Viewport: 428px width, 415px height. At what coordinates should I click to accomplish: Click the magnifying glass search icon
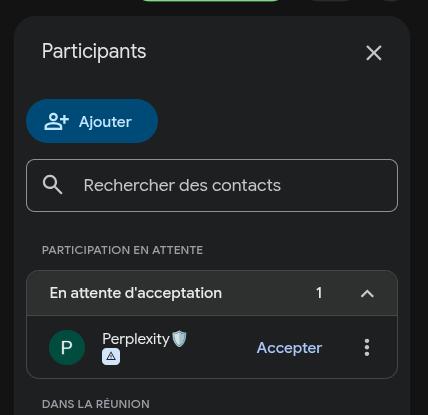(52, 185)
